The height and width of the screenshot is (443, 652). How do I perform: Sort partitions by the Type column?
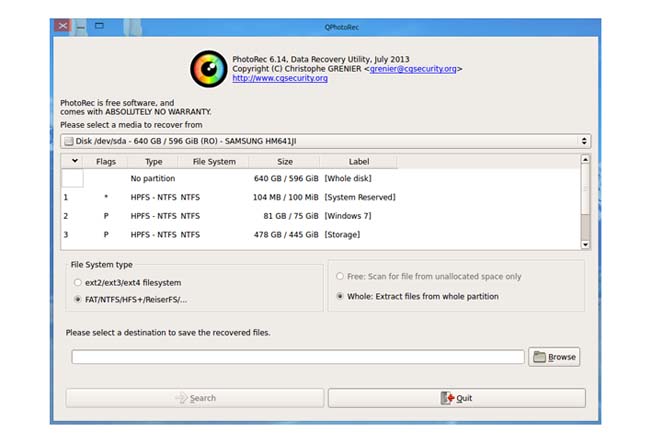[153, 161]
